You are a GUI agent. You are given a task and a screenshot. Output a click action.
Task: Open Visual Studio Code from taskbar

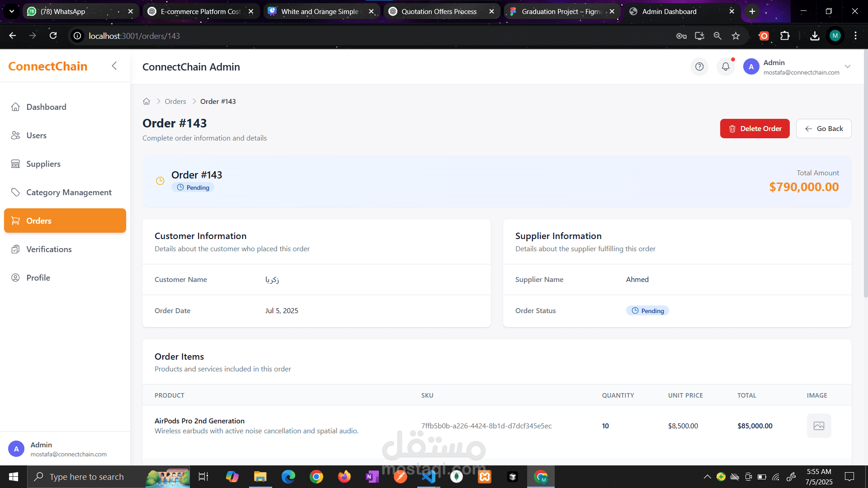pyautogui.click(x=429, y=477)
